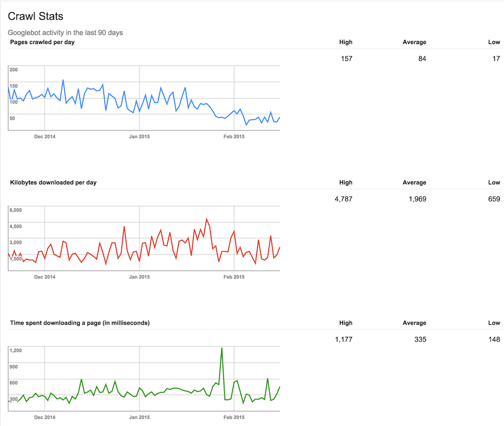Click the download time High value 1,177
Screen dimensions: 504x426
pyautogui.click(x=344, y=340)
